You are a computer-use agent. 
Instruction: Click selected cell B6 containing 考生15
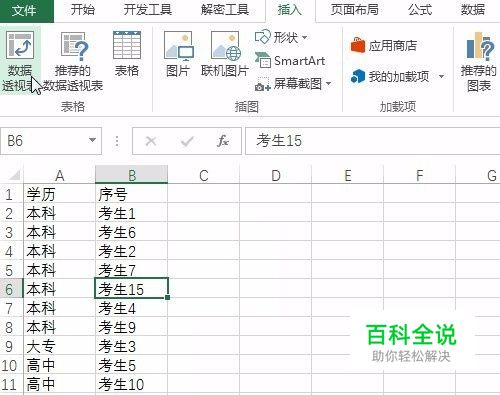[132, 289]
